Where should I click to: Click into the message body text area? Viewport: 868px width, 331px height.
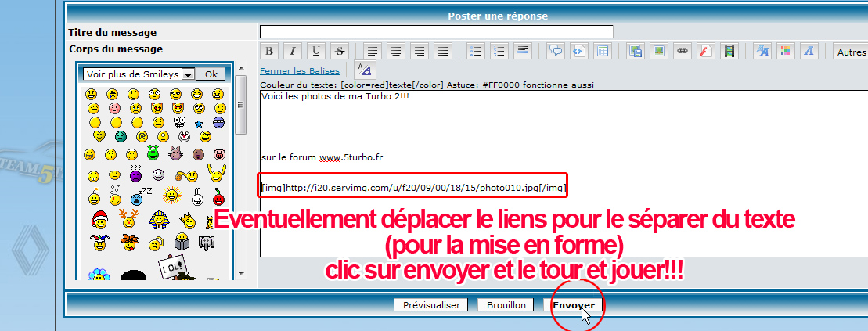564,173
